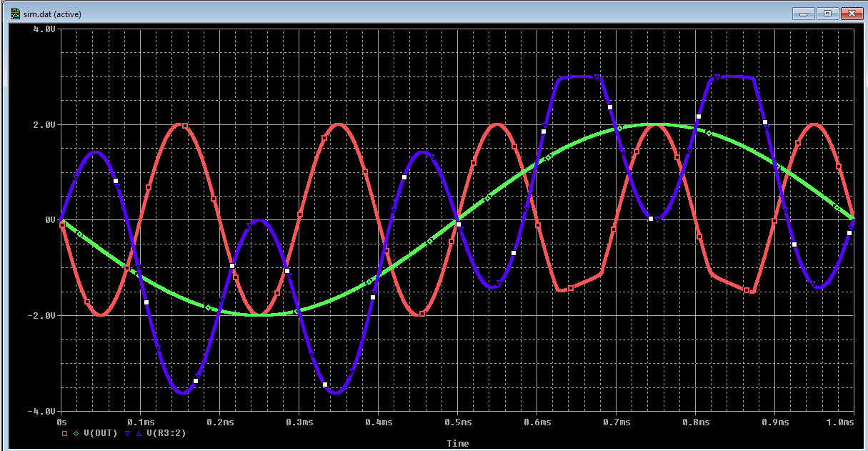The width and height of the screenshot is (868, 451).
Task: Click the 0.1ms x-axis label
Action: click(140, 423)
